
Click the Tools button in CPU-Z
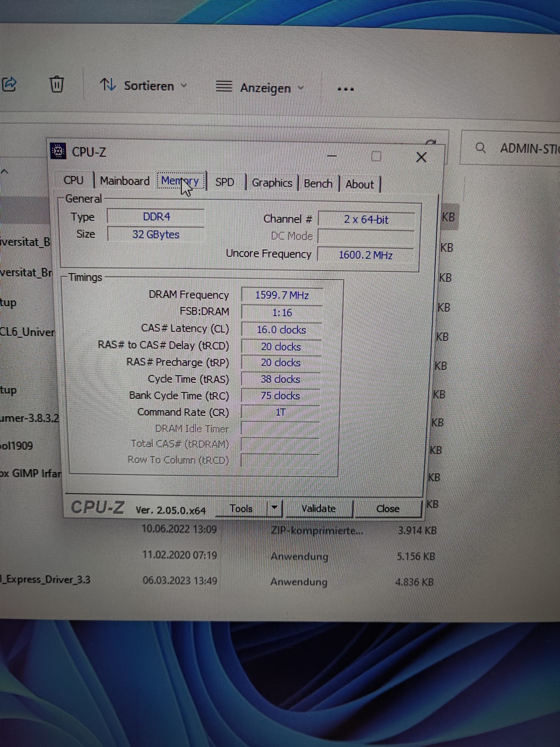click(241, 509)
